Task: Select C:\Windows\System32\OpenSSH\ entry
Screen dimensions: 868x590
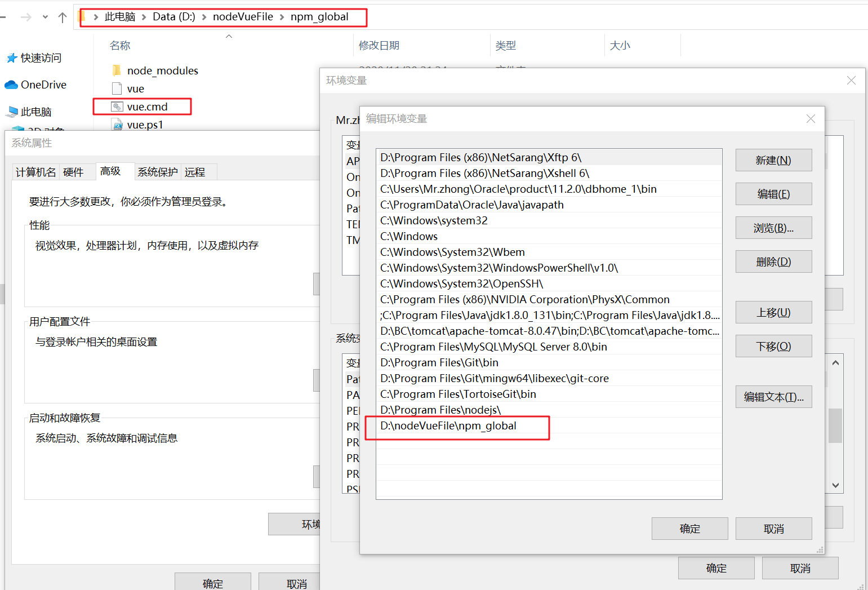Action: [x=549, y=283]
